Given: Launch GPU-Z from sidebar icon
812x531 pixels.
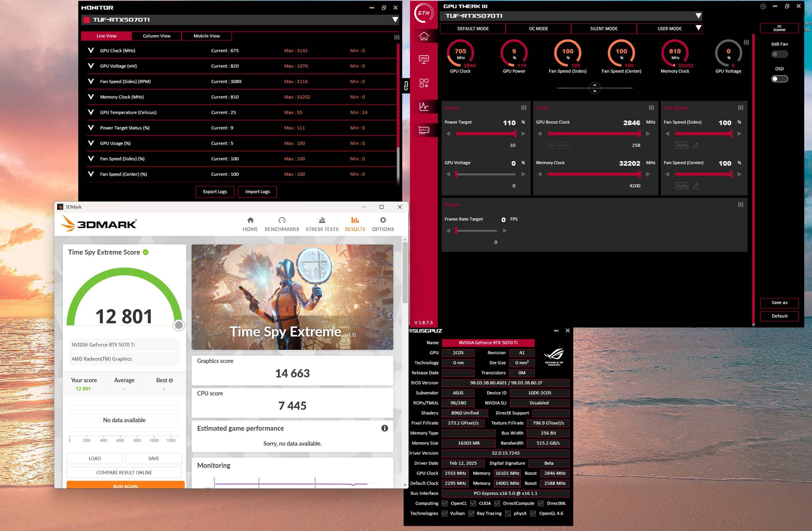Looking at the screenshot, I should [424, 130].
